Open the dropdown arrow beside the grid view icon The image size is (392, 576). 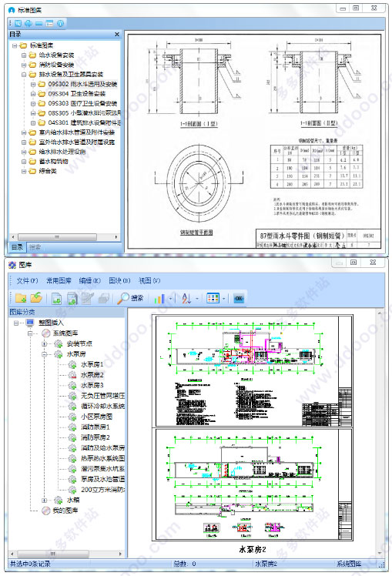pyautogui.click(x=224, y=298)
